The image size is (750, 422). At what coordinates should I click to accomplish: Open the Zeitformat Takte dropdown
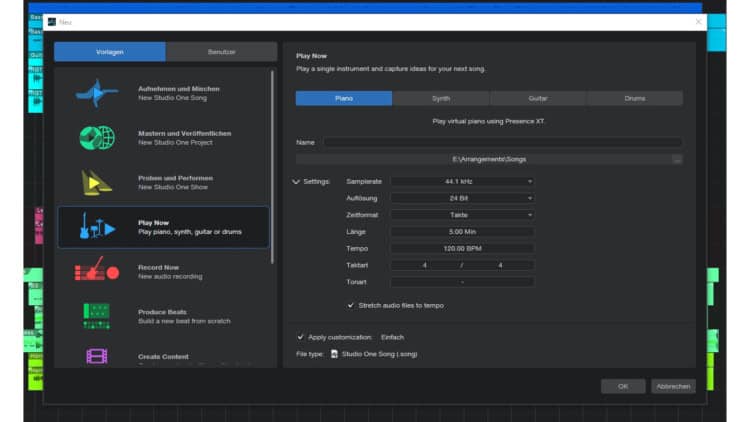coord(463,215)
